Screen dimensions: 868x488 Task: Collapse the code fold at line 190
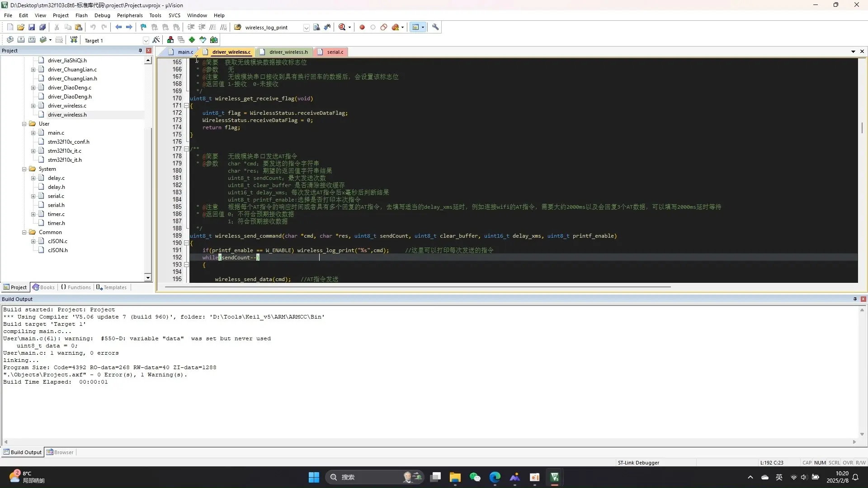[x=186, y=243]
